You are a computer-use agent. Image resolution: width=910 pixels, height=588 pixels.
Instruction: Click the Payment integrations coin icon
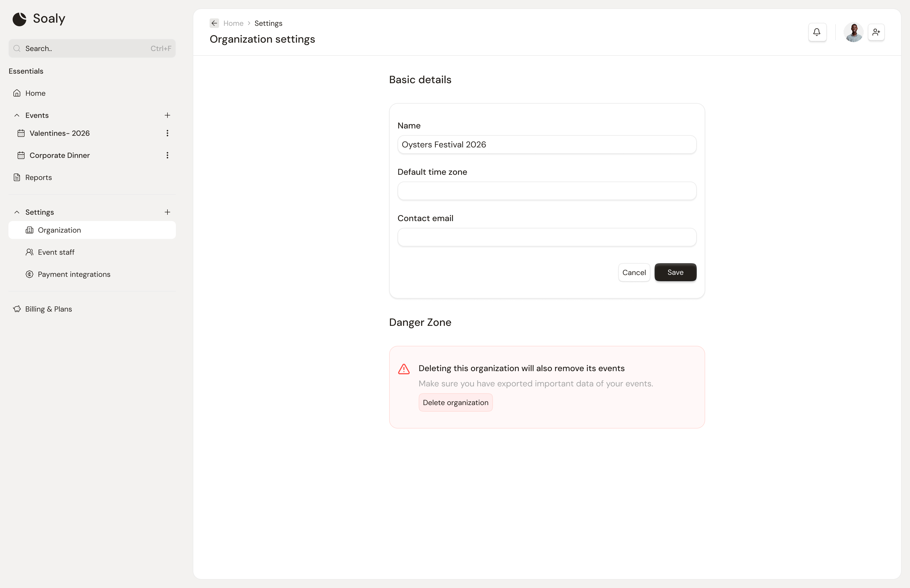coord(29,274)
